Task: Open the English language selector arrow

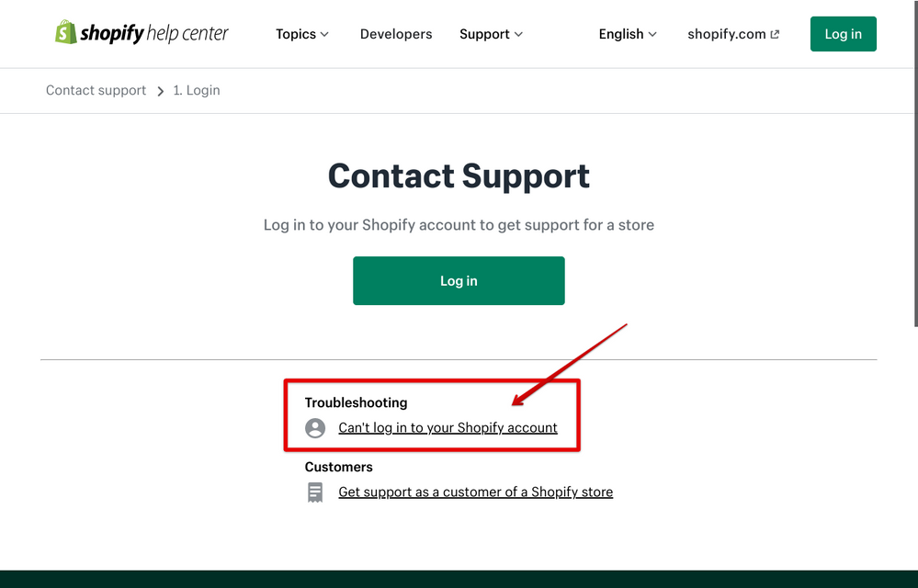Action: coord(652,35)
